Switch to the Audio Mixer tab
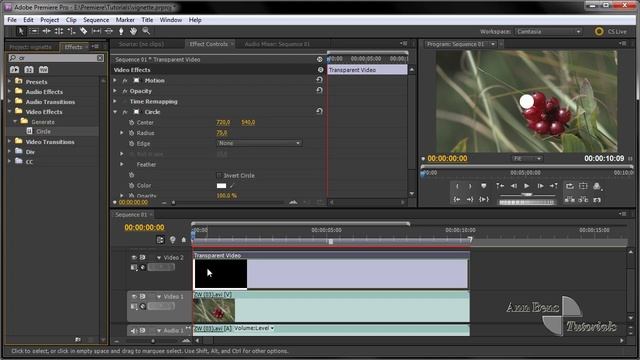This screenshot has width=640, height=360. pos(277,44)
